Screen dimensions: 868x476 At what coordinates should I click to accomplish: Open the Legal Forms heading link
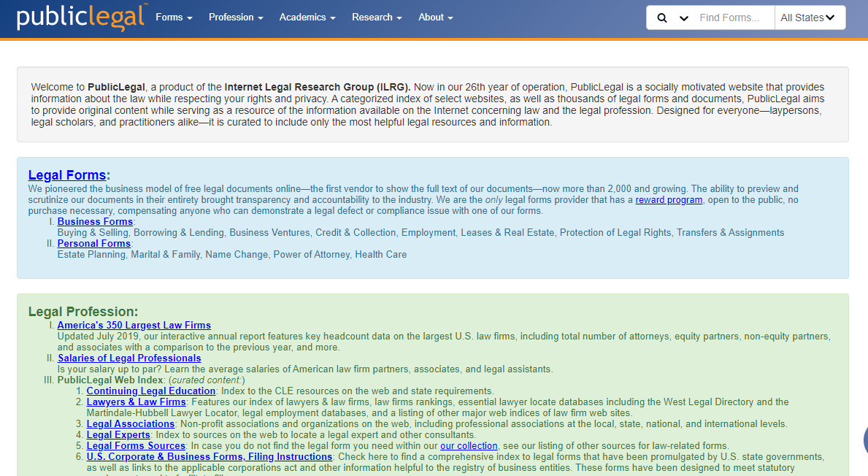coord(67,175)
